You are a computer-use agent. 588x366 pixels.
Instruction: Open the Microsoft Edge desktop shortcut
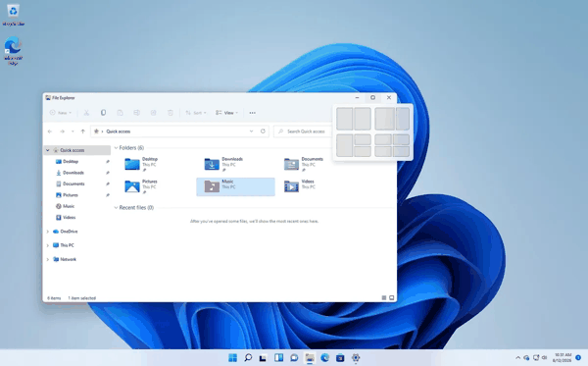[13, 51]
